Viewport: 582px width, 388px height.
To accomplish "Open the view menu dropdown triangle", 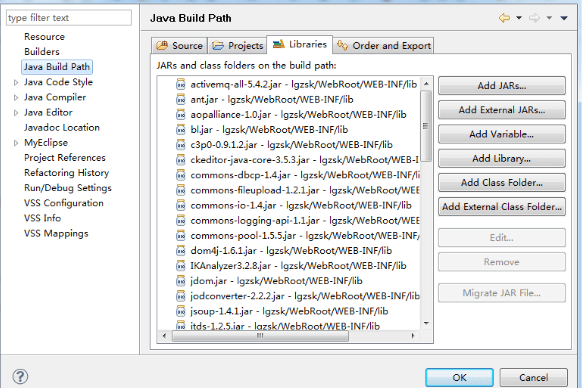I will click(x=564, y=18).
